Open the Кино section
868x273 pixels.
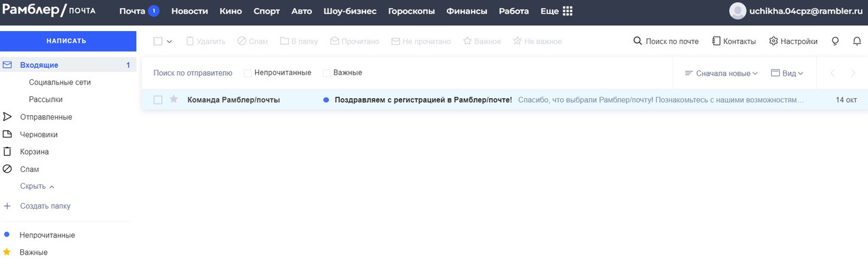(x=231, y=12)
